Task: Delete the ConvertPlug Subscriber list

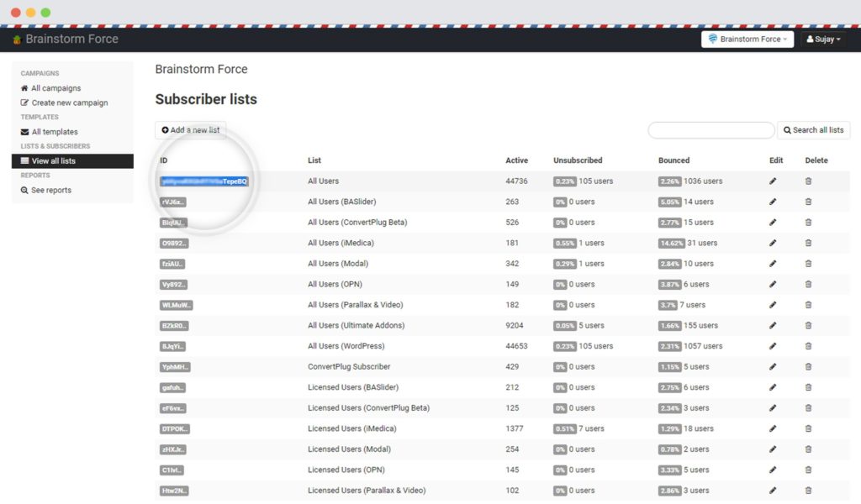Action: [x=808, y=366]
